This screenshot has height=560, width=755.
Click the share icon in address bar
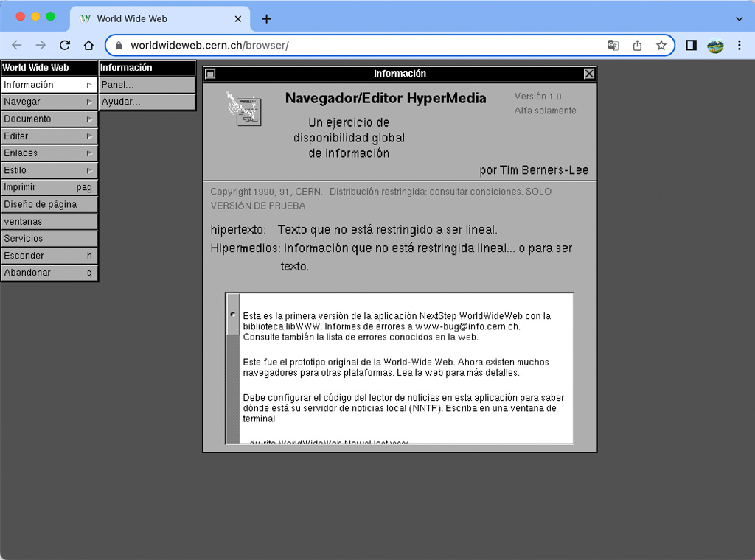click(x=637, y=45)
